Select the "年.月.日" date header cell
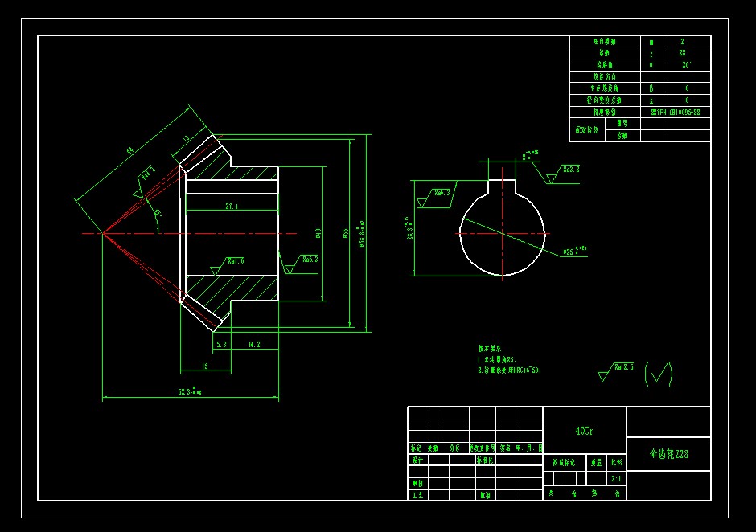This screenshot has height=532, width=756. [x=529, y=448]
